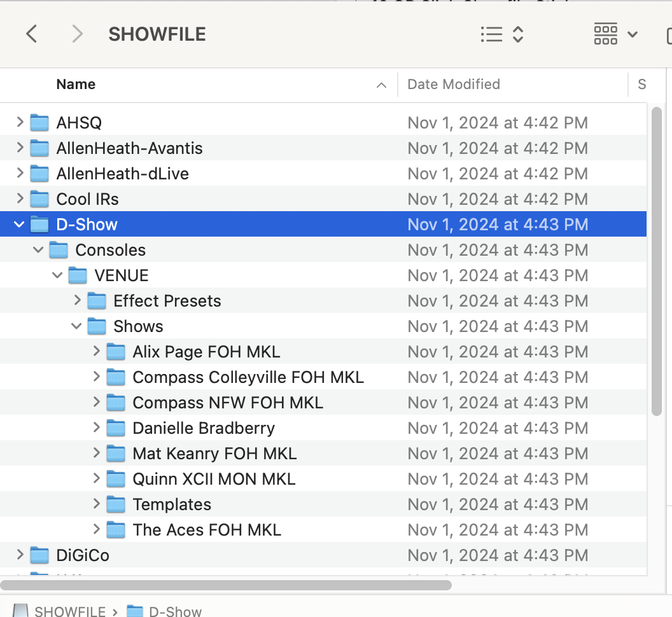
Task: Expand the Danielle Bradberry folder
Action: [97, 427]
